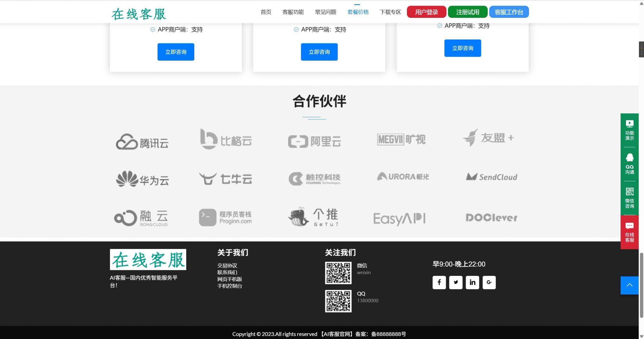Screen dimensions: 644x339
Task: Click the Facebook icon in the footer
Action: pos(439,282)
